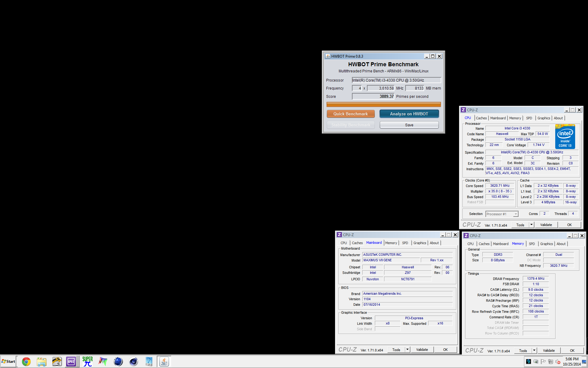Click OK in Mainboard window
Viewport: 588px width, 368px height.
point(445,350)
